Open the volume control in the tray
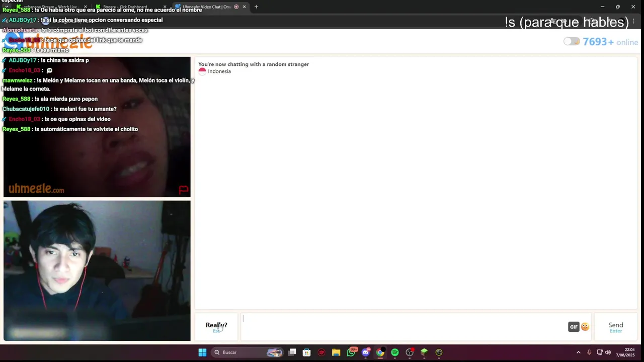Screen dimensions: 644x362 pos(608,352)
